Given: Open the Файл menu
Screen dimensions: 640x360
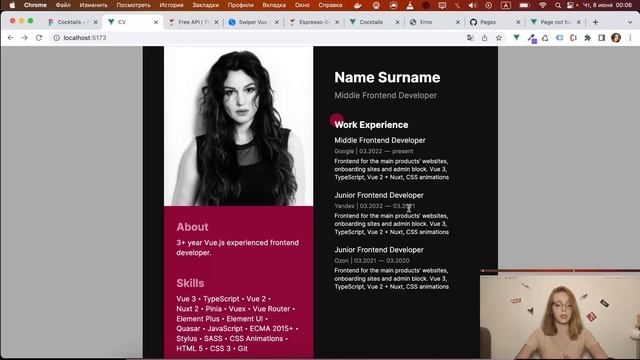Looking at the screenshot, I should coord(63,5).
